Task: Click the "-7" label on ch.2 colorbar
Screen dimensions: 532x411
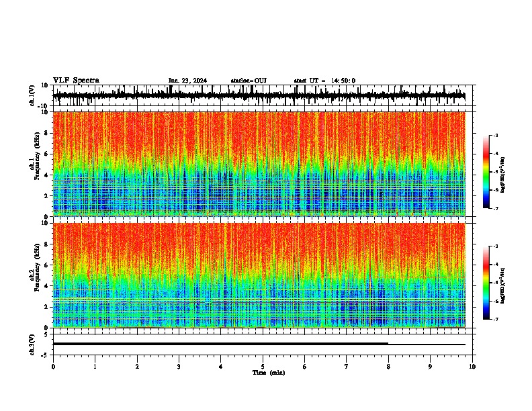Action: click(x=495, y=319)
